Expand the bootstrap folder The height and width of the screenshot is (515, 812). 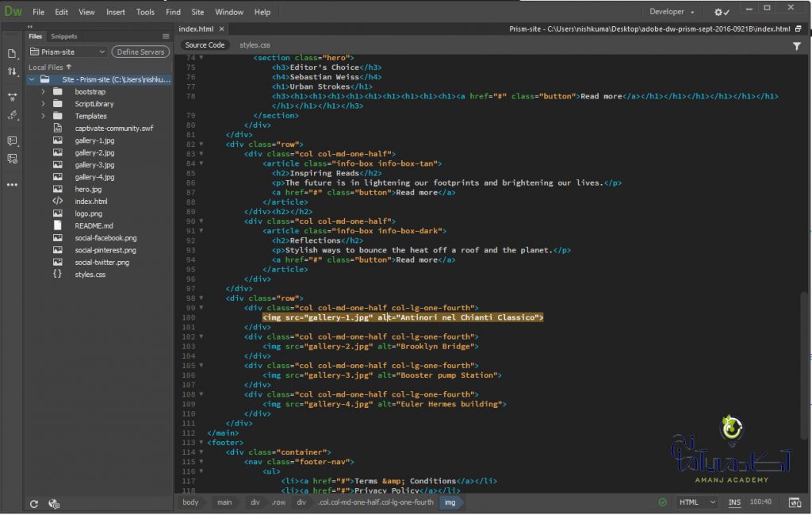43,92
